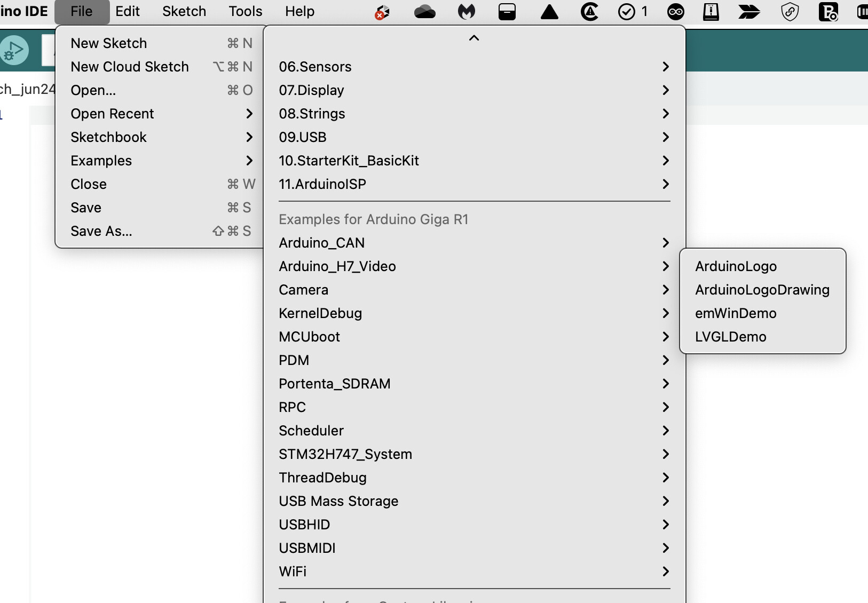This screenshot has height=603, width=868.
Task: Expand the USBMIDI examples submenu
Action: coord(474,548)
